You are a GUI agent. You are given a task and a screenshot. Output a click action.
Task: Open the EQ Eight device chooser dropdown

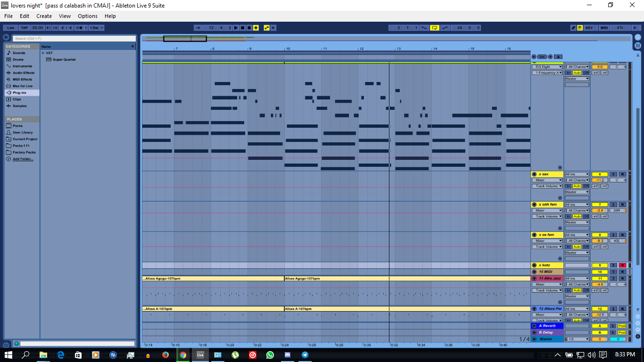[547, 66]
